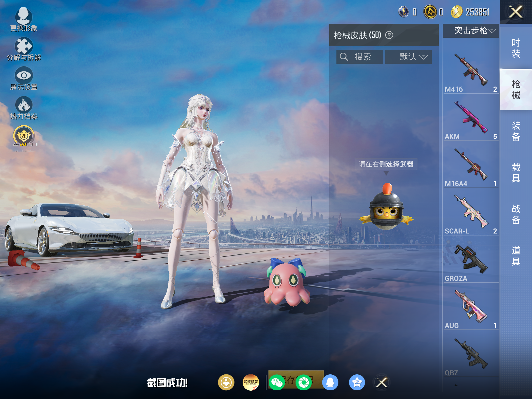The image size is (532, 399).
Task: Switch to the 时装 tab
Action: (x=516, y=48)
